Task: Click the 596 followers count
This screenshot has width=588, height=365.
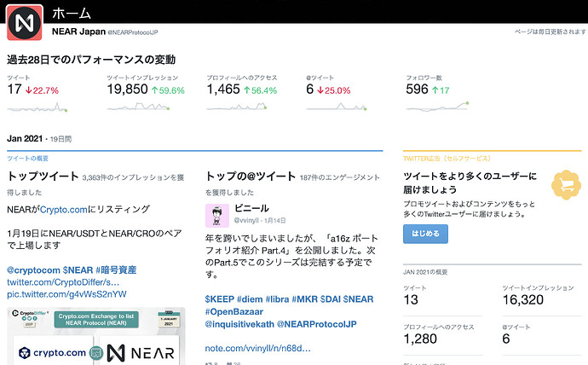Action: pyautogui.click(x=417, y=90)
